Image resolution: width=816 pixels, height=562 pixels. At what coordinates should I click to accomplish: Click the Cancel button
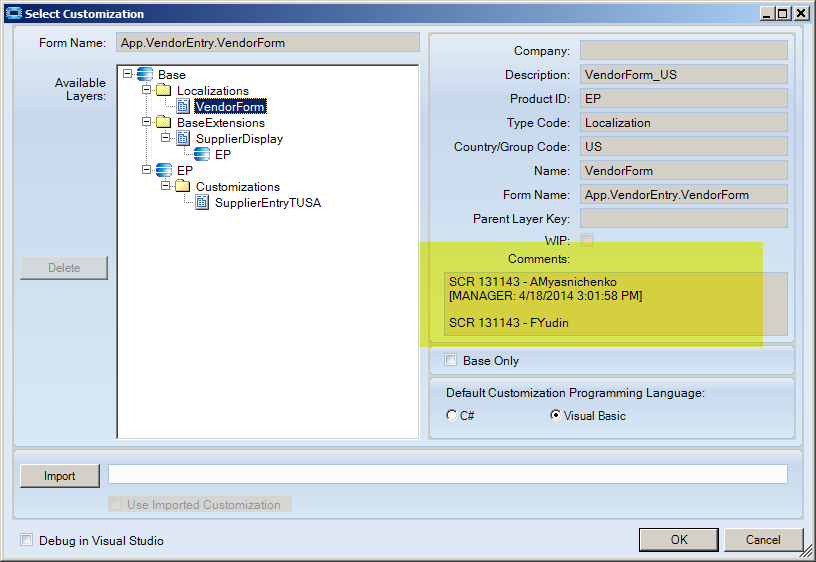[763, 540]
